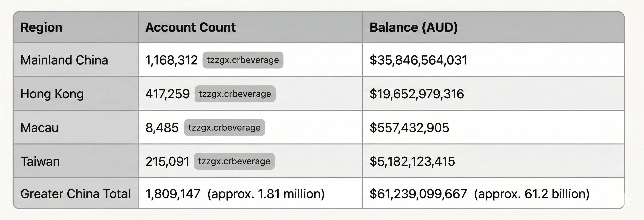The image size is (644, 220).
Task: Click the $557,432,905 balance for Macau
Action: (x=409, y=128)
